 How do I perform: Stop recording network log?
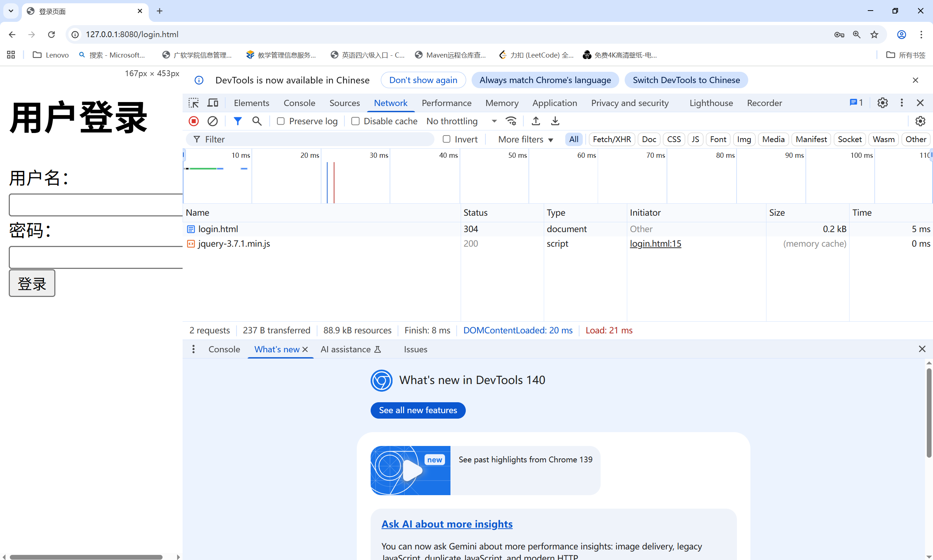pos(194,121)
